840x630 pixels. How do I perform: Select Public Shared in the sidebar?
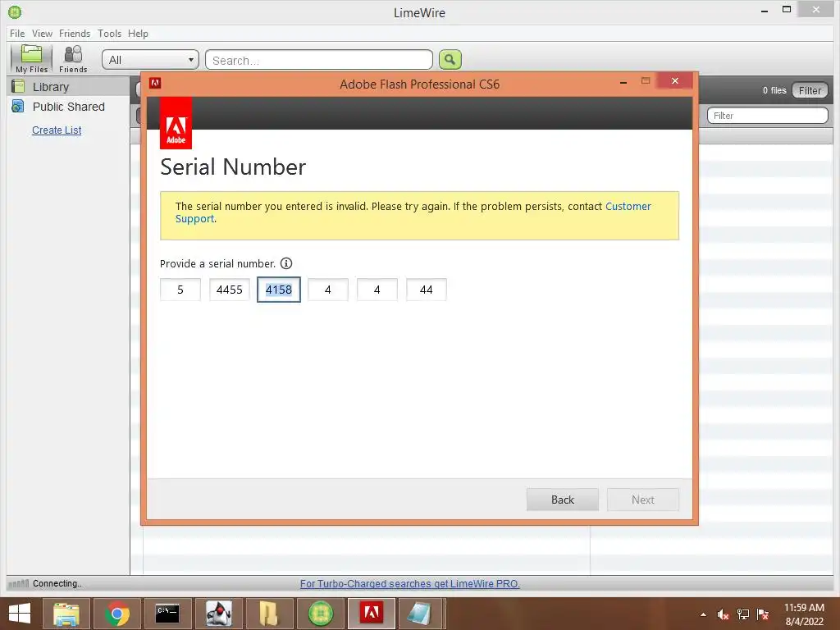[69, 107]
